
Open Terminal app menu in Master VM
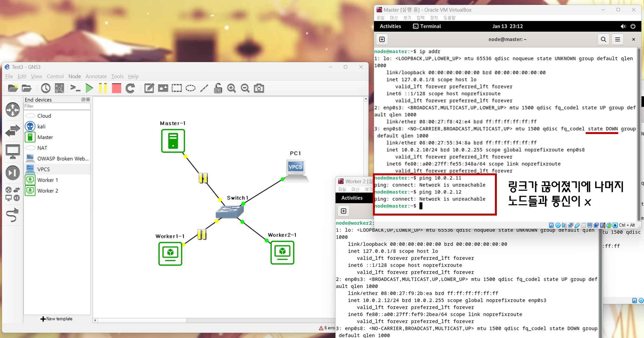427,26
